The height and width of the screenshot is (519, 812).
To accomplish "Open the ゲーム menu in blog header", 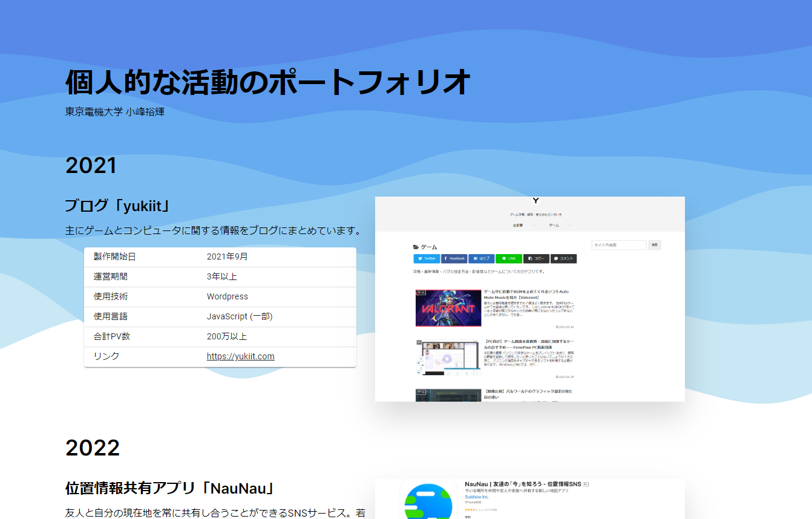I will pyautogui.click(x=554, y=225).
